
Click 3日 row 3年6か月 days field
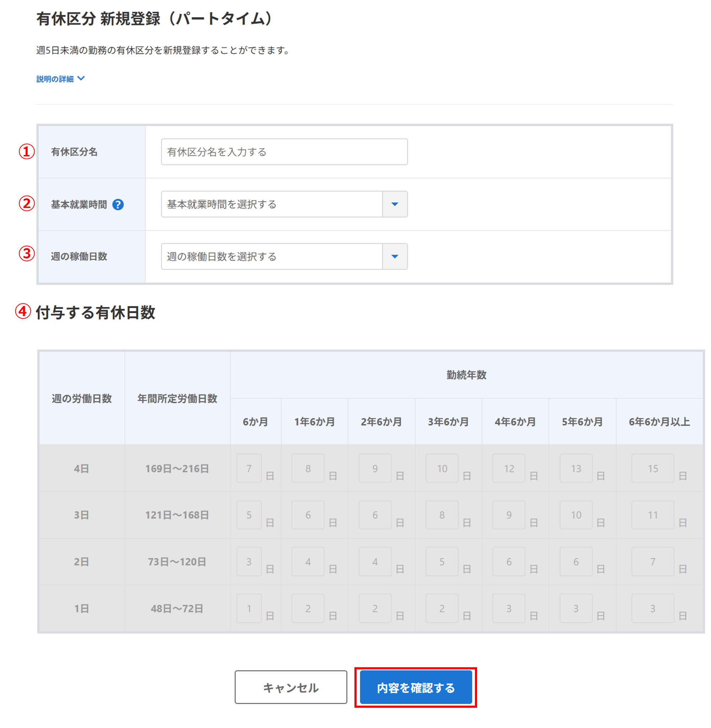pos(442,515)
